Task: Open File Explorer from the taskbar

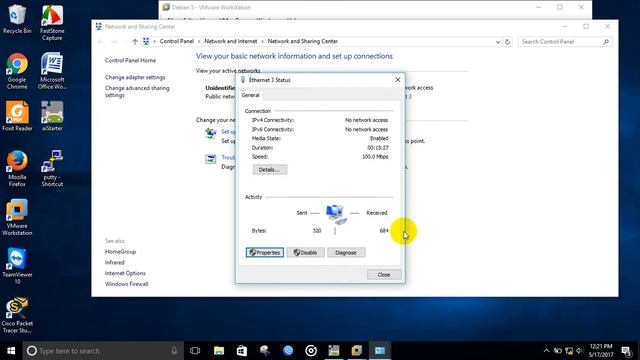Action: (219, 351)
